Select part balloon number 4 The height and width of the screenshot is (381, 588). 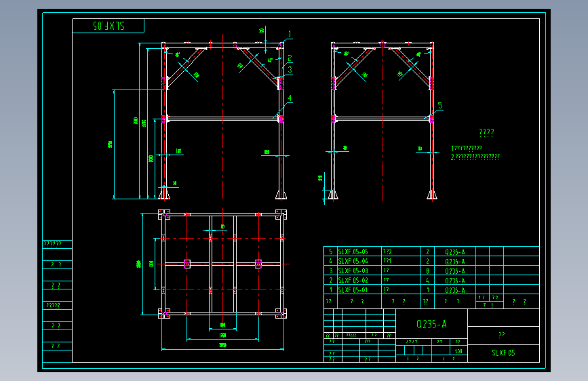(x=290, y=98)
